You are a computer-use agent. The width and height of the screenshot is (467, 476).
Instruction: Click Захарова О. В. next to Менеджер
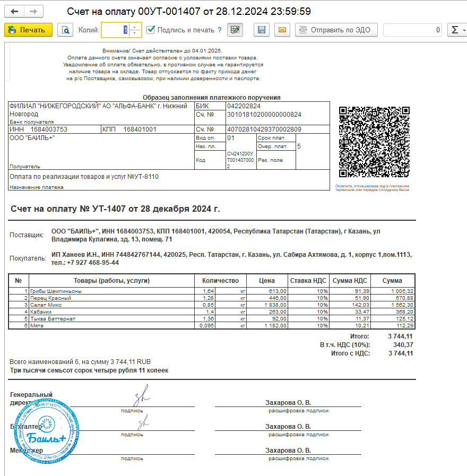288,450
